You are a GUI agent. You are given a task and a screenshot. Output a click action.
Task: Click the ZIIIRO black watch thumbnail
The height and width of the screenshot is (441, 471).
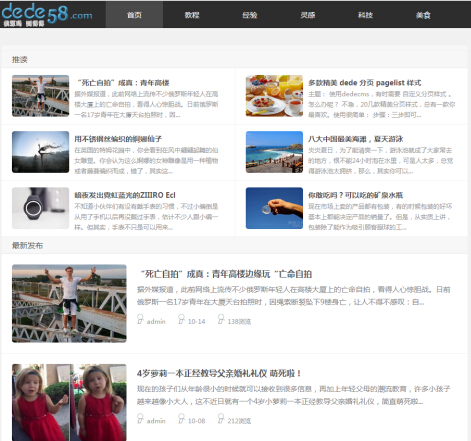tap(41, 208)
